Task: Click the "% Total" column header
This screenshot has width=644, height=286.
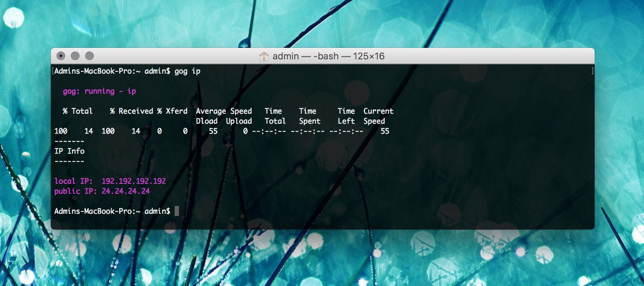Action: click(x=78, y=111)
